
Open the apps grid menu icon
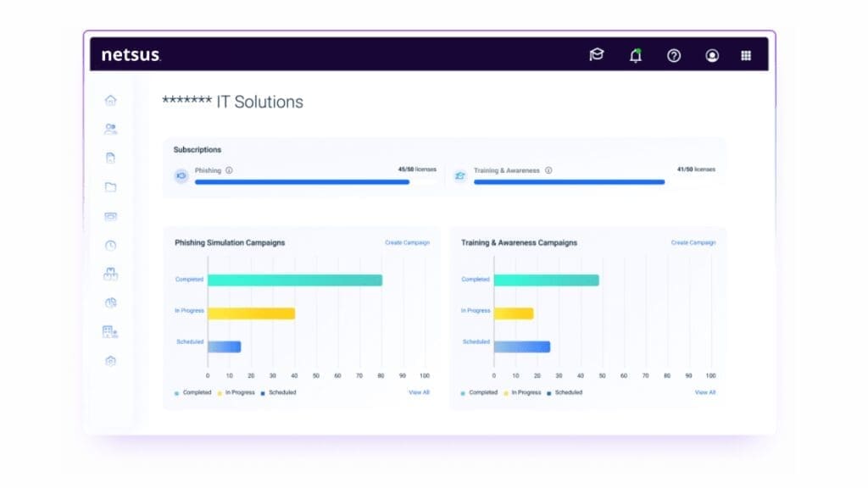coord(746,55)
